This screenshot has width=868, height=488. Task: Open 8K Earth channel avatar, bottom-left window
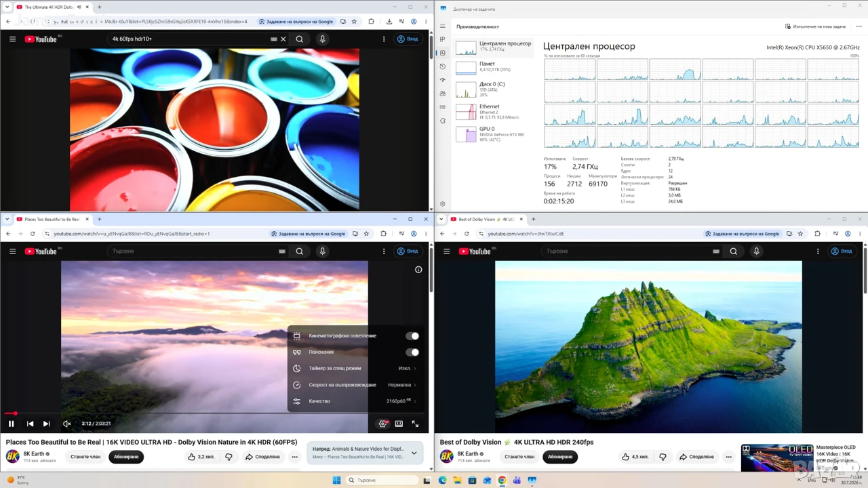13,456
